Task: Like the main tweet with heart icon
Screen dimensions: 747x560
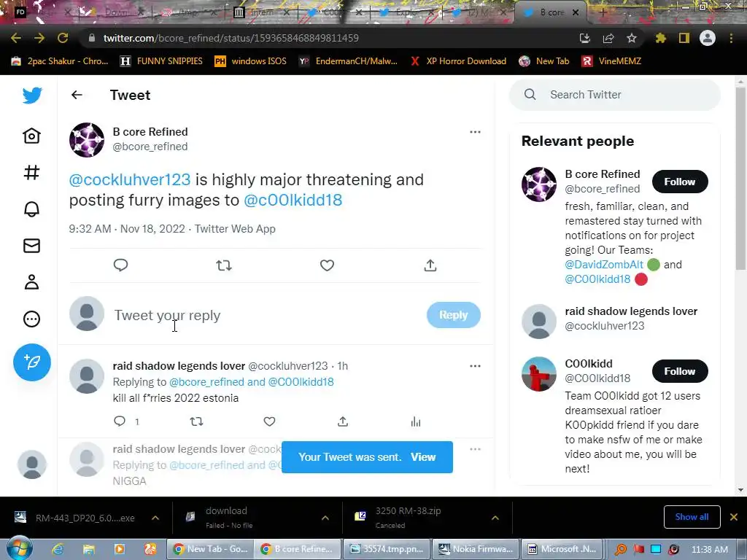Action: [x=327, y=265]
